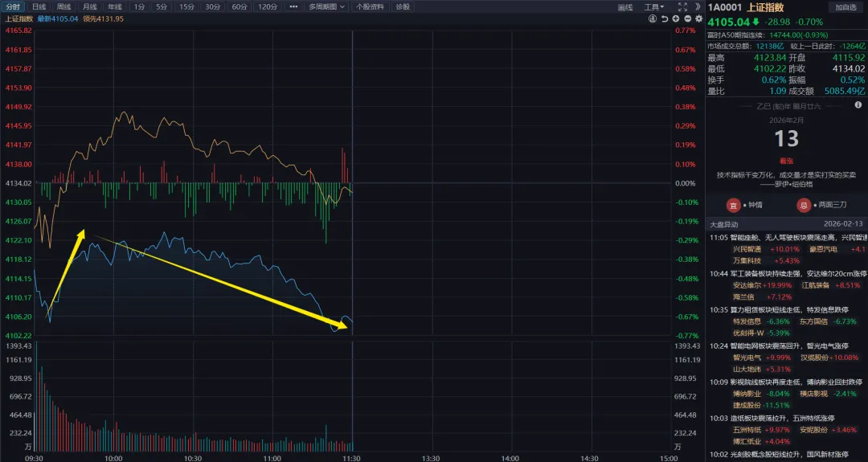
Task: Click 优刻得-W stock link
Action: click(x=748, y=333)
